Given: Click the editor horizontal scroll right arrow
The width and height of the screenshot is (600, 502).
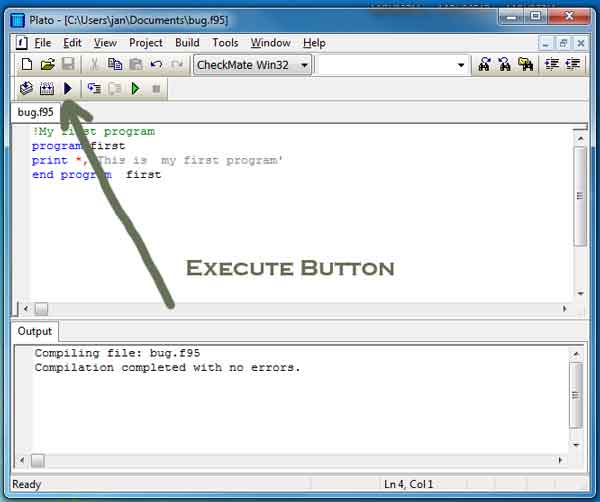Looking at the screenshot, I should point(564,309).
